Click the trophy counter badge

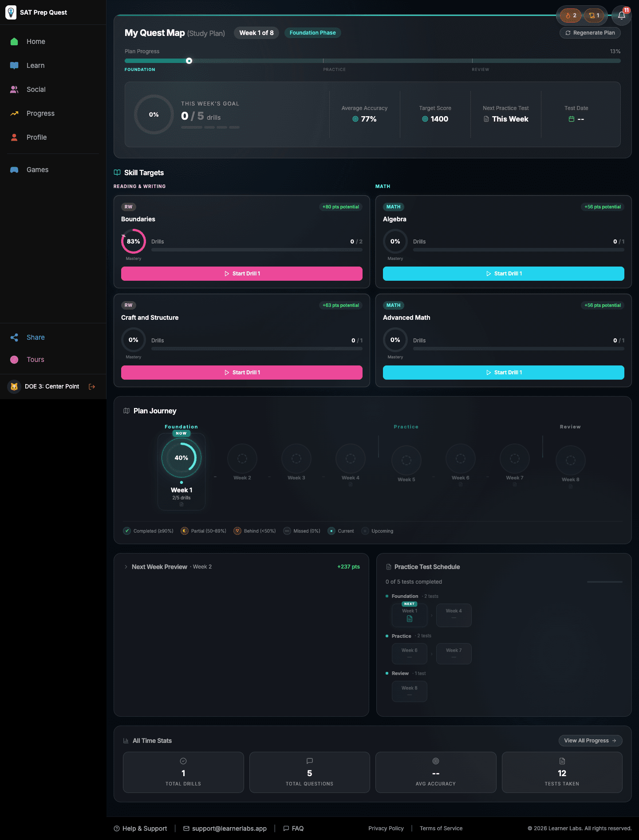pos(594,16)
